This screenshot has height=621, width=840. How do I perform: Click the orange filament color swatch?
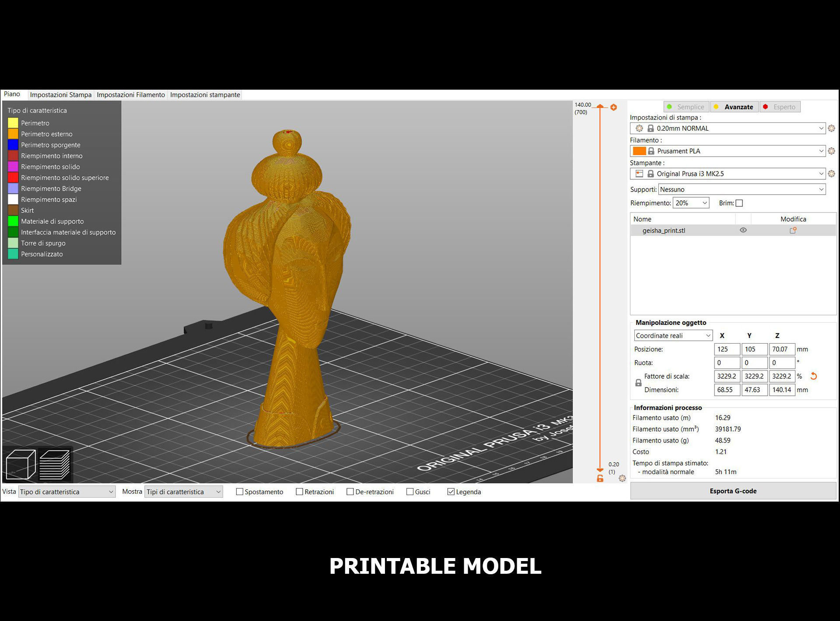point(639,151)
